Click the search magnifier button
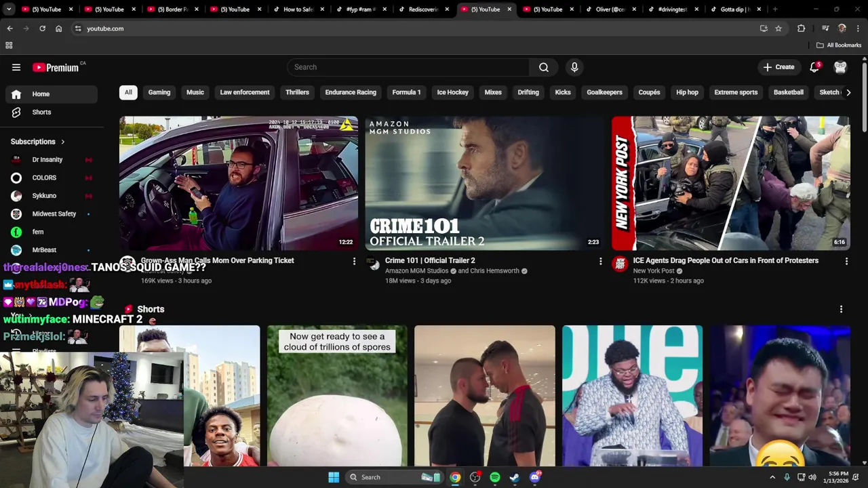 (543, 67)
